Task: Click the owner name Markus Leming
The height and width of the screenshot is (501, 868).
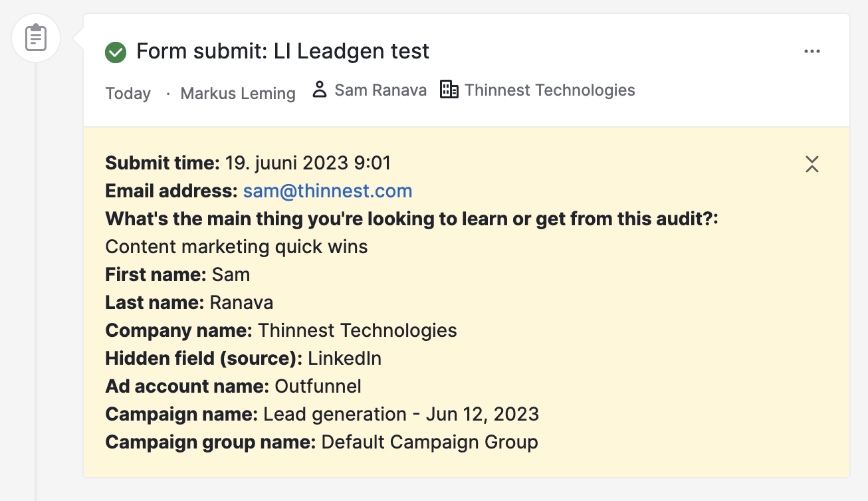Action: click(238, 94)
